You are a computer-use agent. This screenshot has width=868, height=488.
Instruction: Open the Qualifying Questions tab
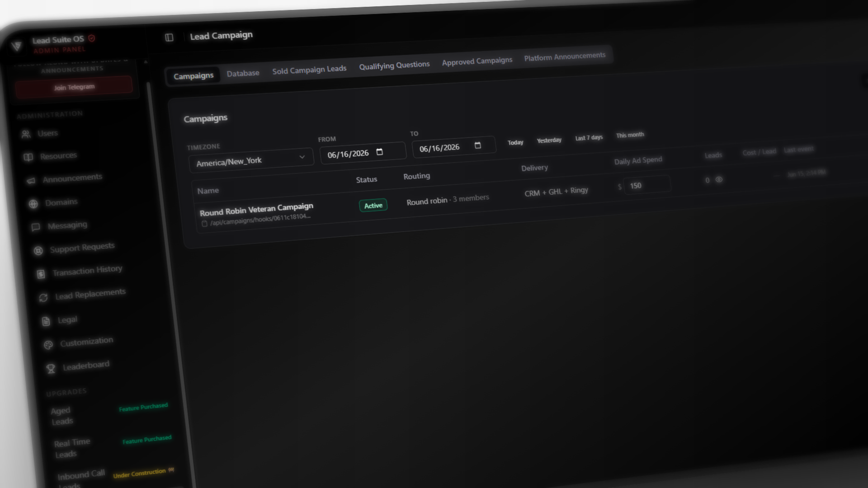(394, 66)
